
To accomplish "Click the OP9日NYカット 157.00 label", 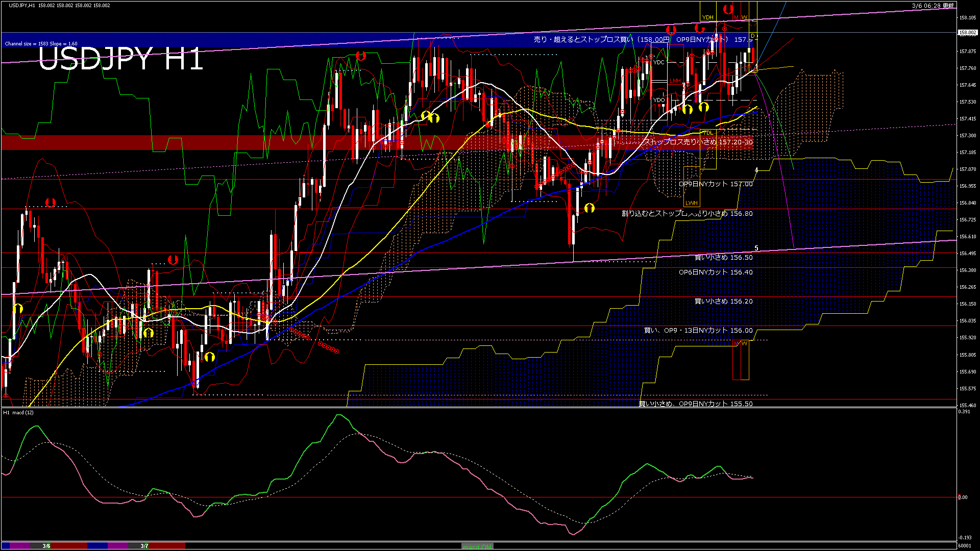I will [716, 184].
